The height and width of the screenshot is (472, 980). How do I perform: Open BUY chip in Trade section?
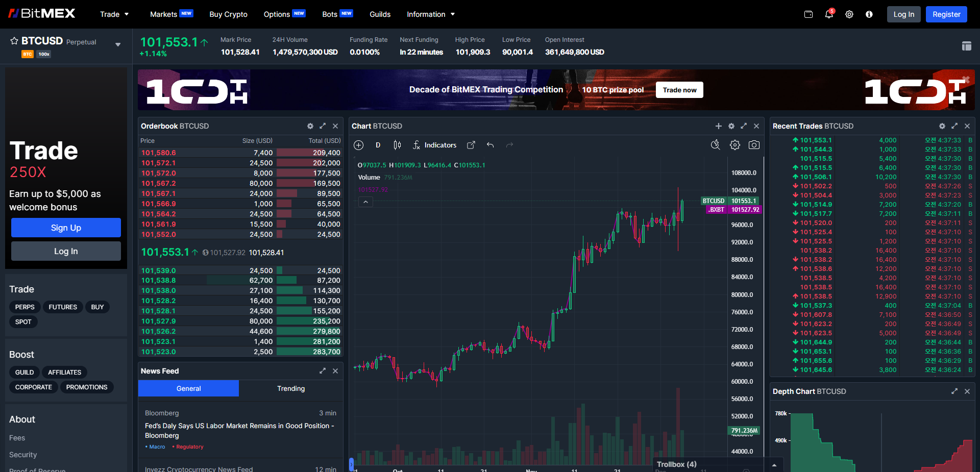tap(97, 307)
